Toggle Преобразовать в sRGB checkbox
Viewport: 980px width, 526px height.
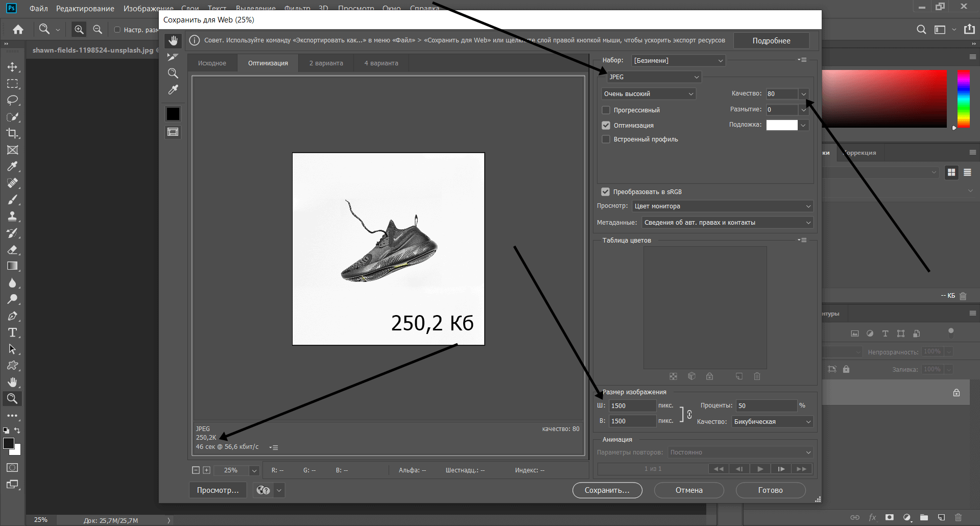tap(606, 192)
